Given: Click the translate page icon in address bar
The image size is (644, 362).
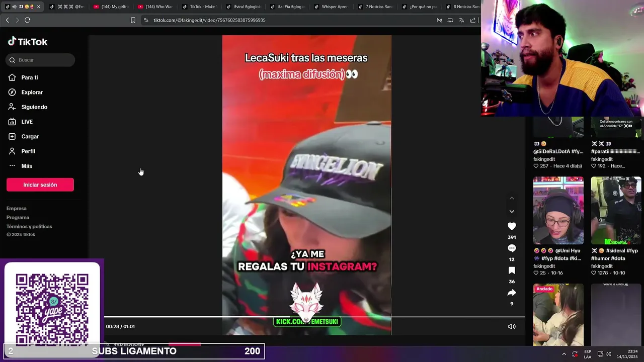Looking at the screenshot, I should tap(461, 20).
